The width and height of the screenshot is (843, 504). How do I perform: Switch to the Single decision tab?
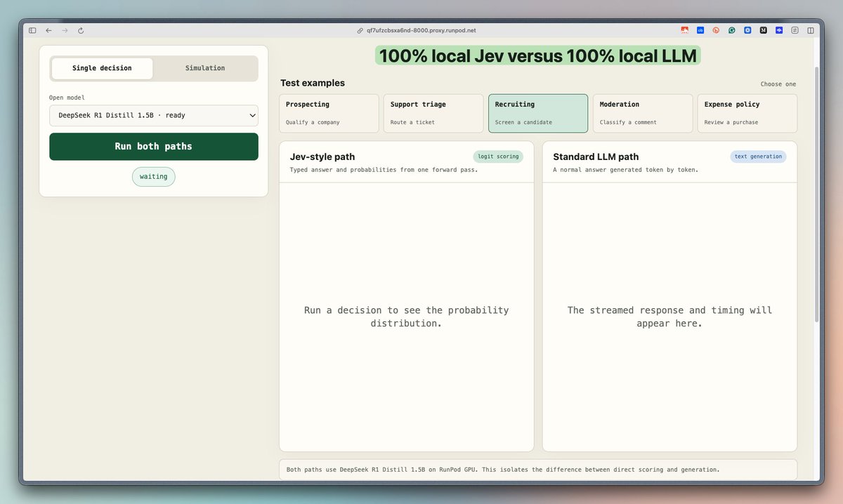(102, 69)
